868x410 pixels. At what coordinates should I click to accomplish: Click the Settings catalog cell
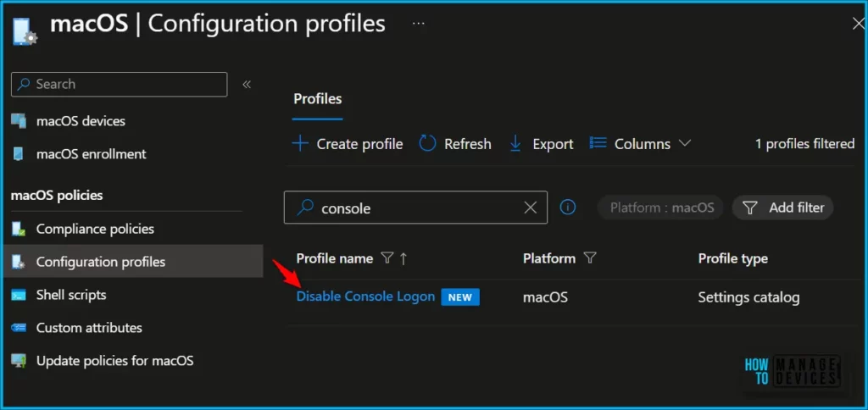(x=749, y=297)
